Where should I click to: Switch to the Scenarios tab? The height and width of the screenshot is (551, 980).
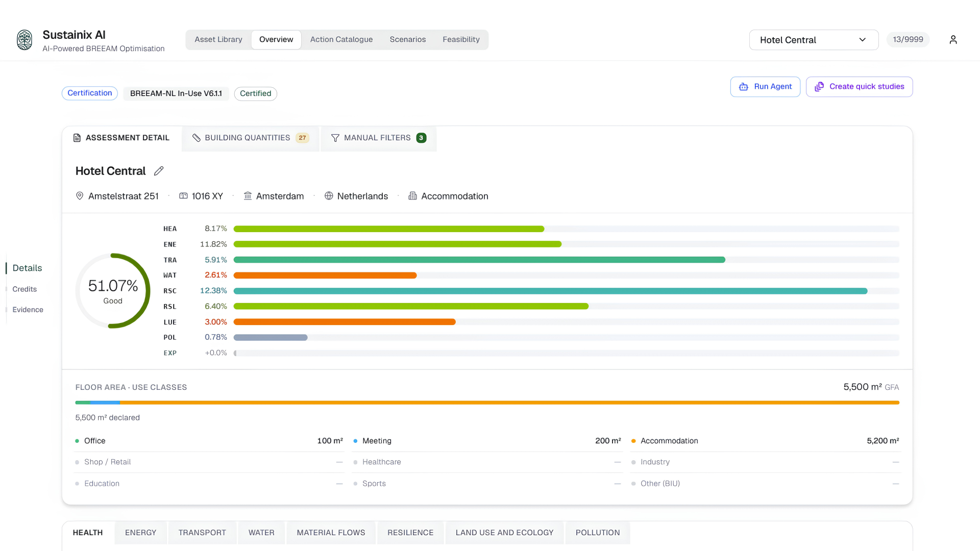point(408,40)
